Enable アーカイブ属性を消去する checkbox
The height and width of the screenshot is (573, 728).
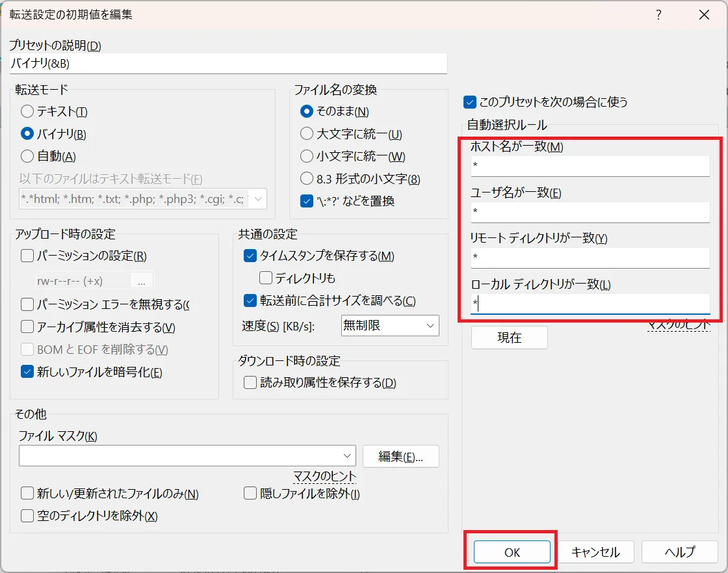(x=27, y=326)
